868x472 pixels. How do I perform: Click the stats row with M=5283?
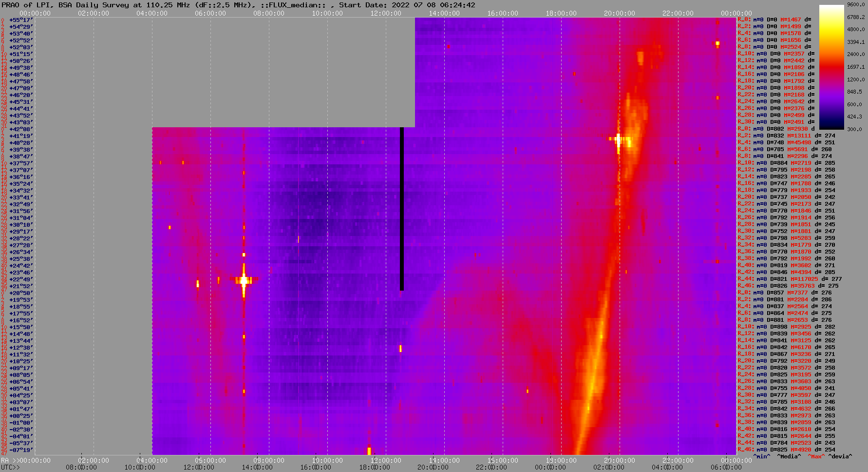click(x=786, y=238)
